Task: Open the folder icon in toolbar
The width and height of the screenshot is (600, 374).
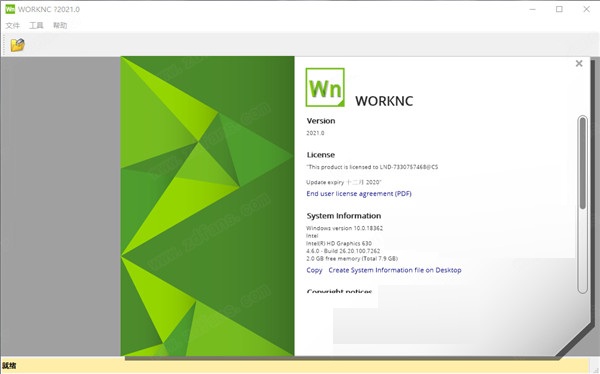Action: pyautogui.click(x=18, y=45)
